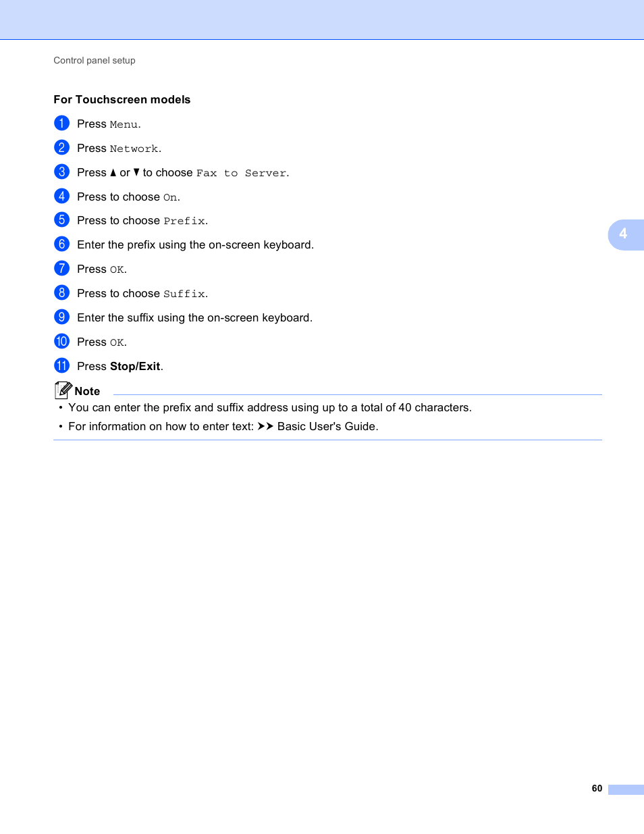The width and height of the screenshot is (644, 834).
Task: Click the step 6 numbered bullet
Action: (x=62, y=244)
